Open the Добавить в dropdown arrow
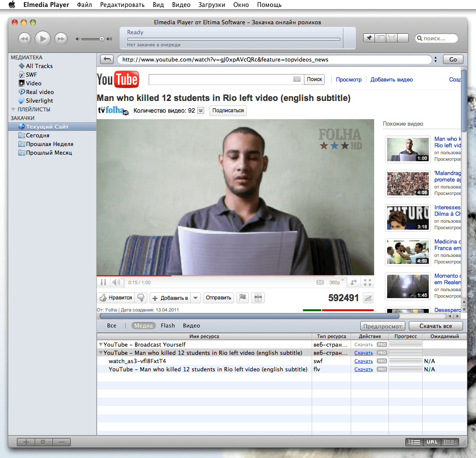 [196, 298]
